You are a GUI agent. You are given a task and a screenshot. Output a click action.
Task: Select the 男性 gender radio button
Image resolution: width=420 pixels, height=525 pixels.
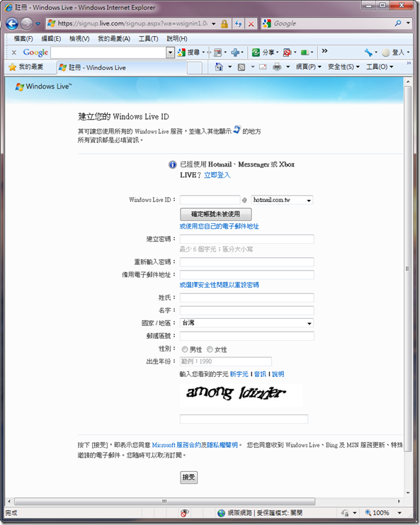[x=184, y=349]
